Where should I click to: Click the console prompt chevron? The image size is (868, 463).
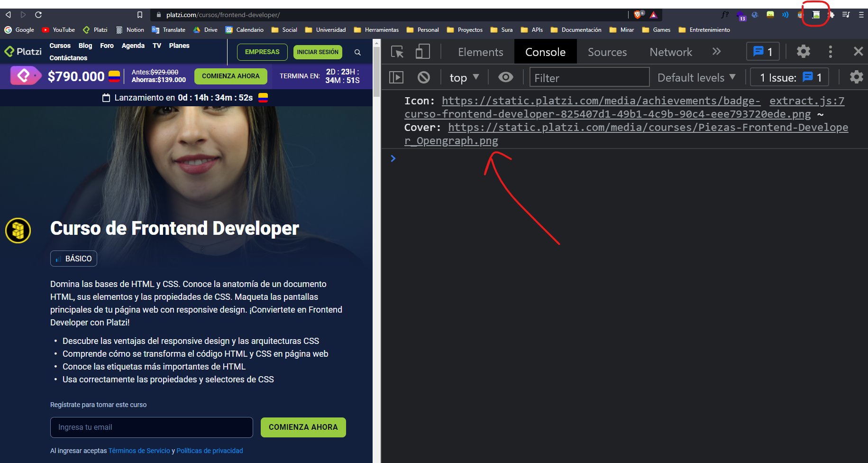coord(393,158)
